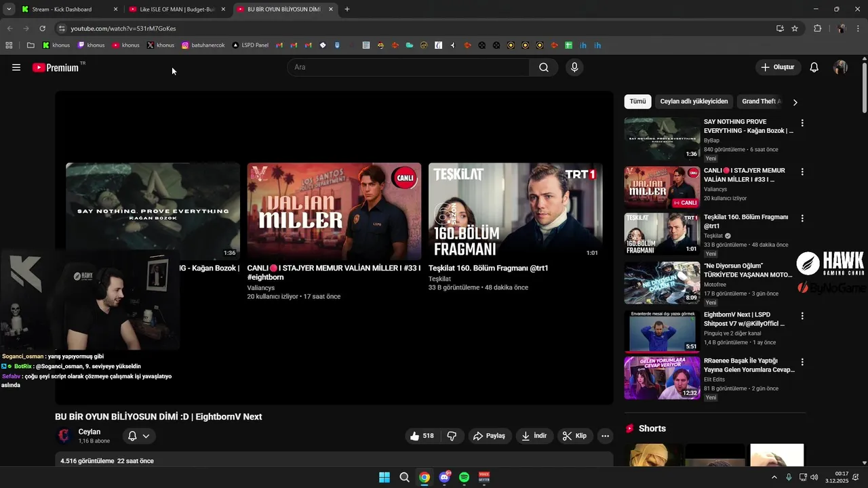Screen dimensions: 868x488
Task: Select the Grand Theft chip
Action: [x=761, y=102]
